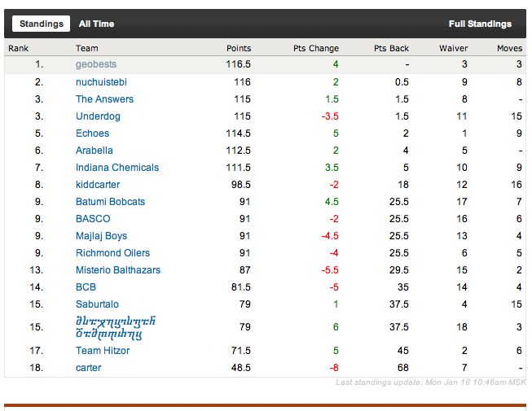Click the BCB team link
This screenshot has width=532, height=411.
(86, 287)
